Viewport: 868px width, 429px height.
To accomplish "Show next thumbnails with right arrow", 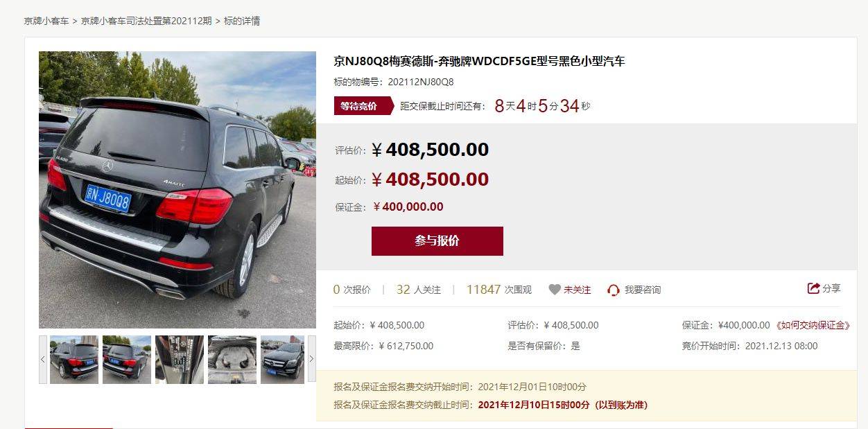I will [312, 359].
